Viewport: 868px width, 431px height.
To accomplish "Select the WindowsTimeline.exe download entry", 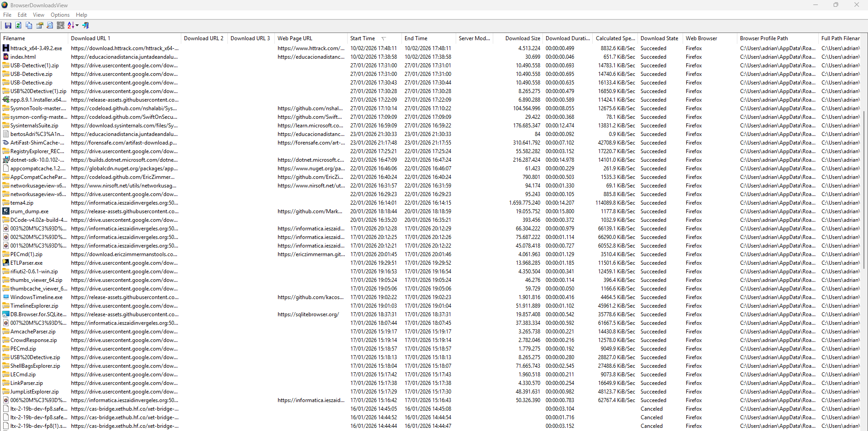I will [36, 297].
